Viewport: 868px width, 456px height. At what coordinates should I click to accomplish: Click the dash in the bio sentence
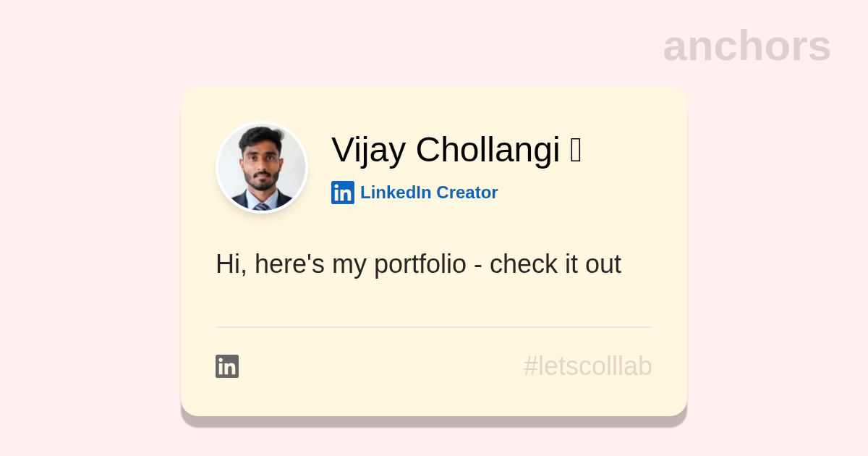point(478,266)
